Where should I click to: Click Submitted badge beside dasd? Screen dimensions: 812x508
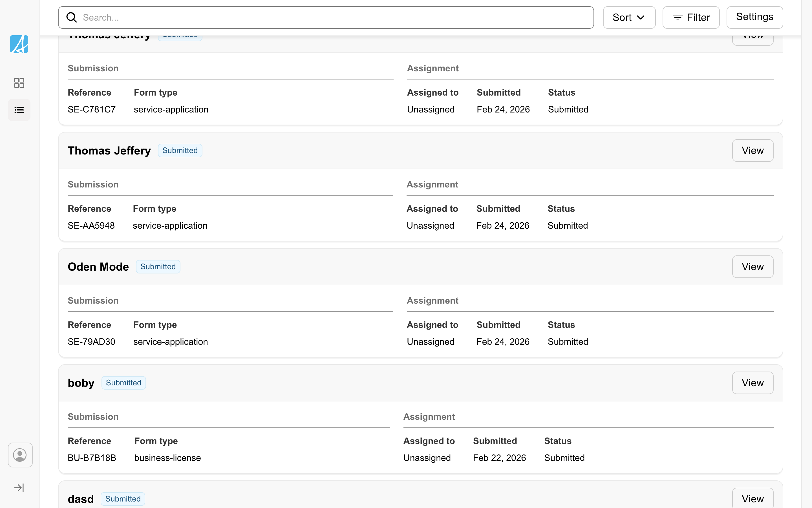point(123,499)
